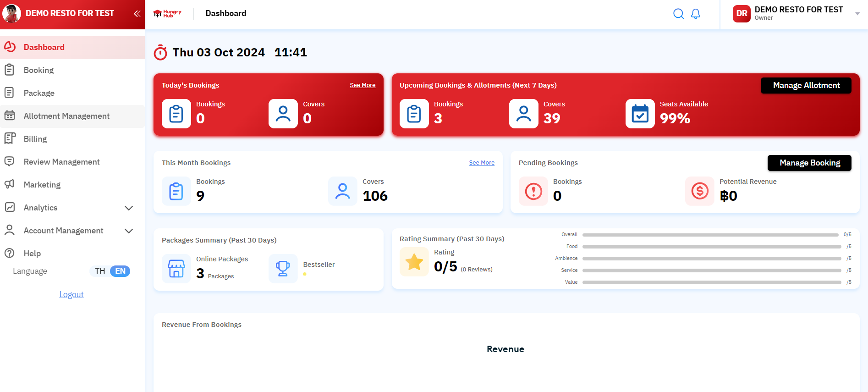Viewport: 868px width, 392px height.
Task: Click the Booking clipboard sidebar icon
Action: click(9, 70)
